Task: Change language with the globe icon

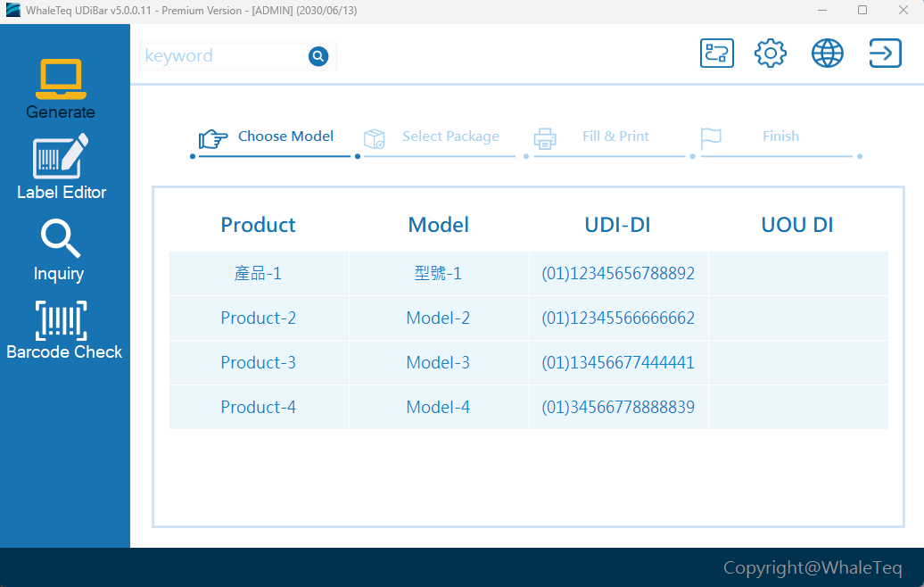Action: 828,53
